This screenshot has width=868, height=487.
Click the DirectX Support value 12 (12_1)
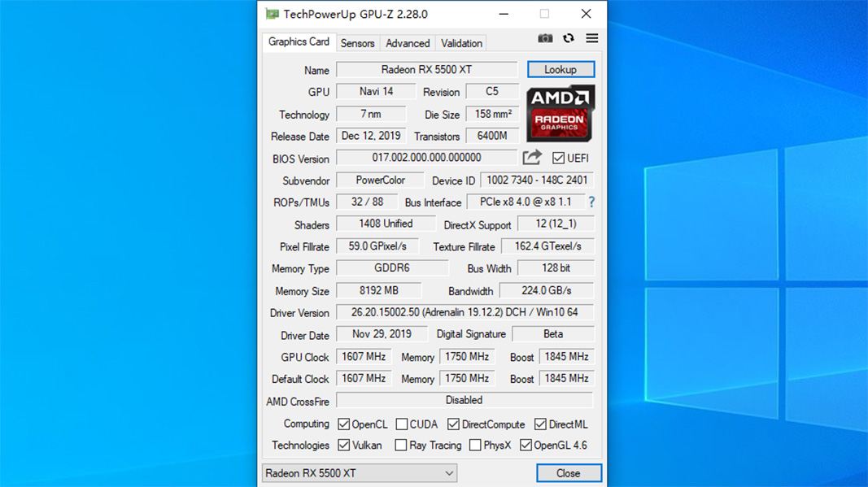(556, 224)
